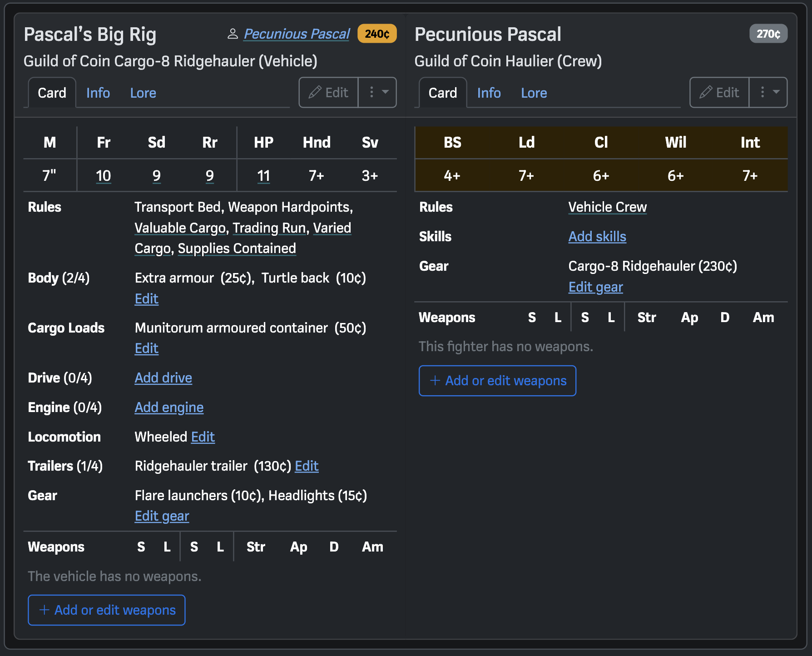Select the Card tab of Pascal's Big Rig
The image size is (812, 656).
pos(52,93)
